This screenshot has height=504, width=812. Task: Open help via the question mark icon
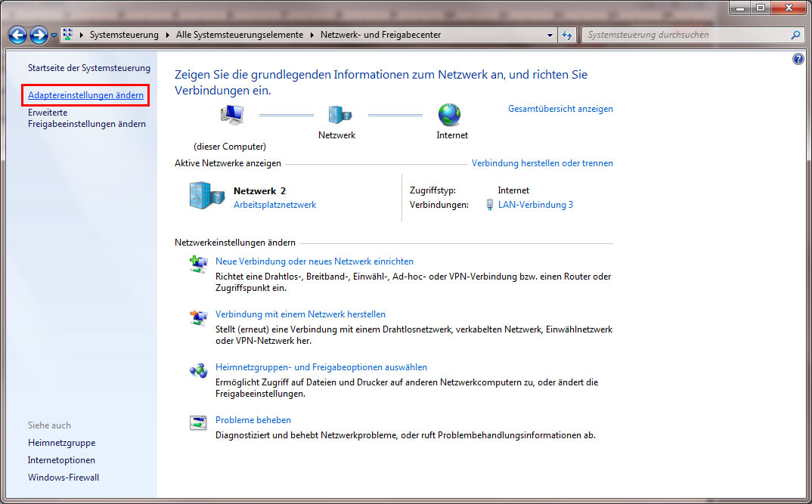[x=798, y=58]
